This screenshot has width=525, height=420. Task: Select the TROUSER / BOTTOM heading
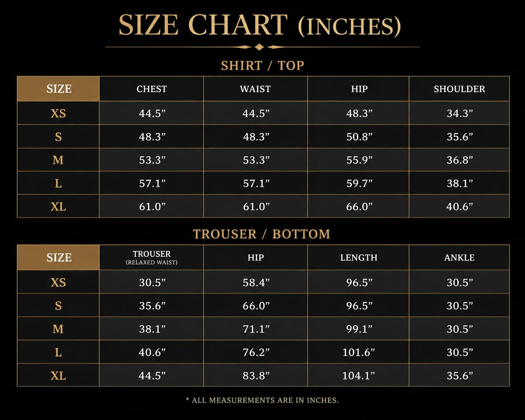[262, 234]
